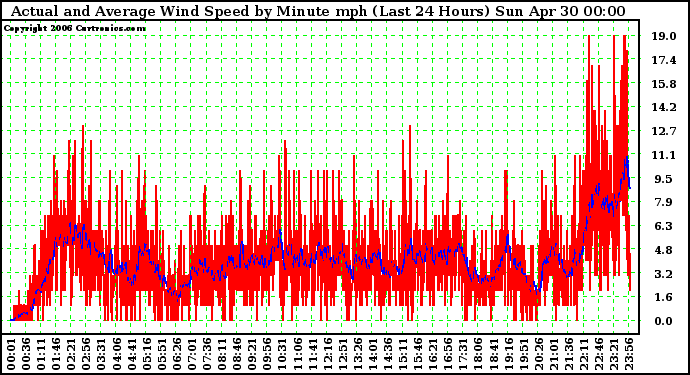Screen dimensions: 690x375
Task: Click the 05:51 time label
Action: [x=162, y=354]
